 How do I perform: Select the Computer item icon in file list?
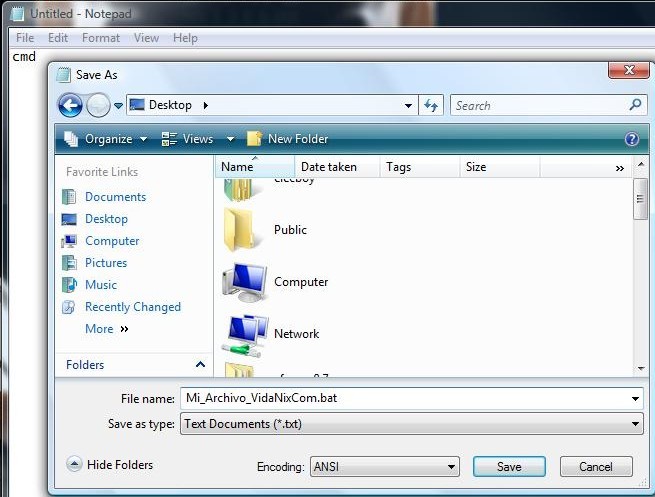pos(245,282)
